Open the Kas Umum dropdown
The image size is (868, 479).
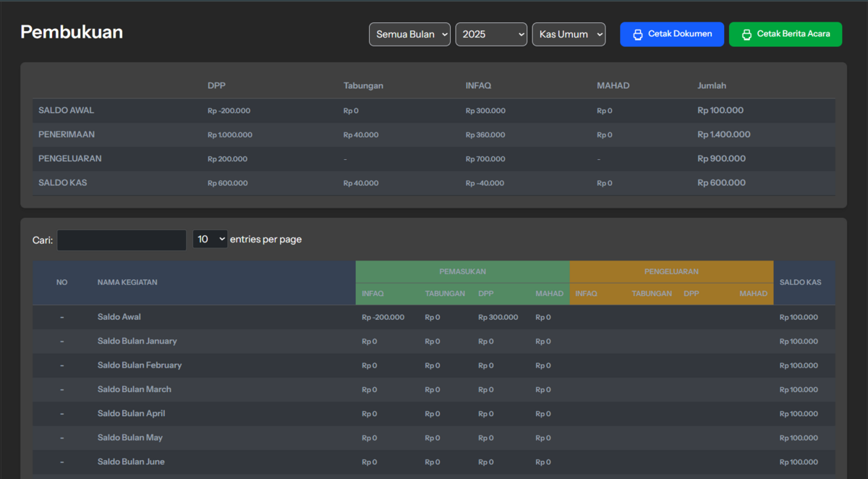569,34
